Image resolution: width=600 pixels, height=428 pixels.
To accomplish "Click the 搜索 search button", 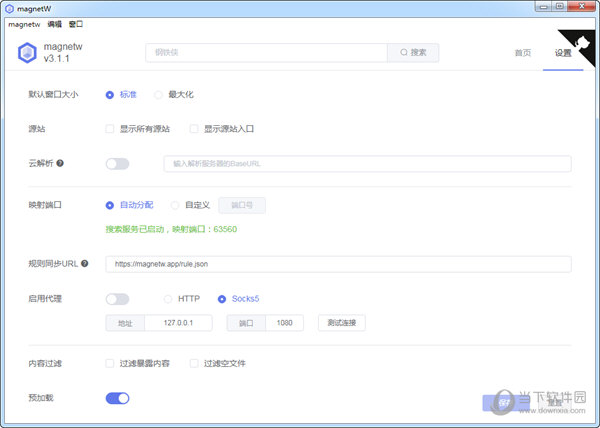I will coord(413,52).
